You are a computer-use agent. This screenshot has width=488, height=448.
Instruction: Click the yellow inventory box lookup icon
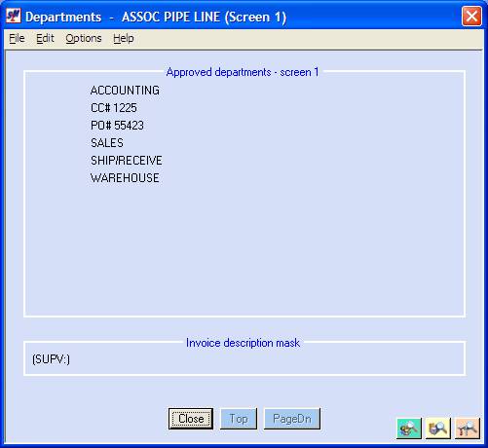[437, 429]
